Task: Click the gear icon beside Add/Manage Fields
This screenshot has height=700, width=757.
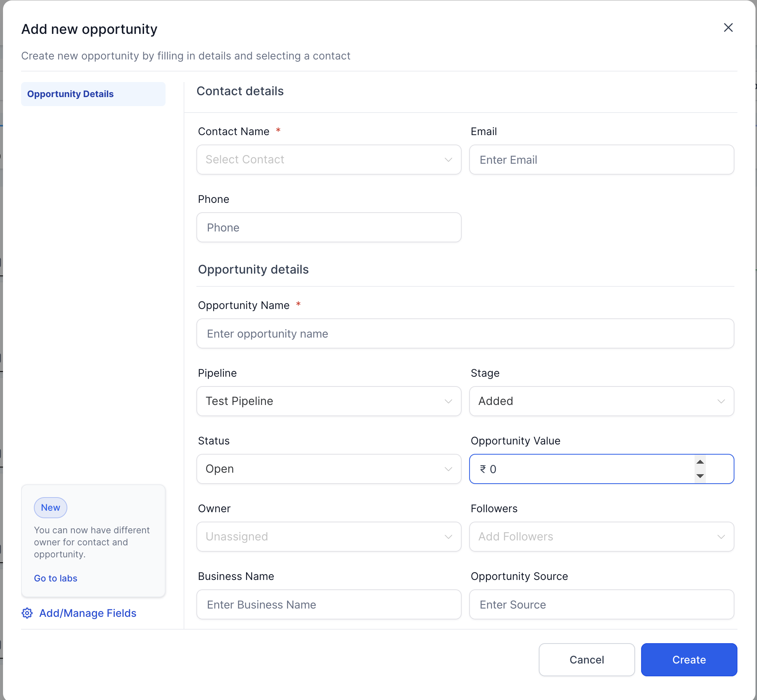Action: (27, 613)
